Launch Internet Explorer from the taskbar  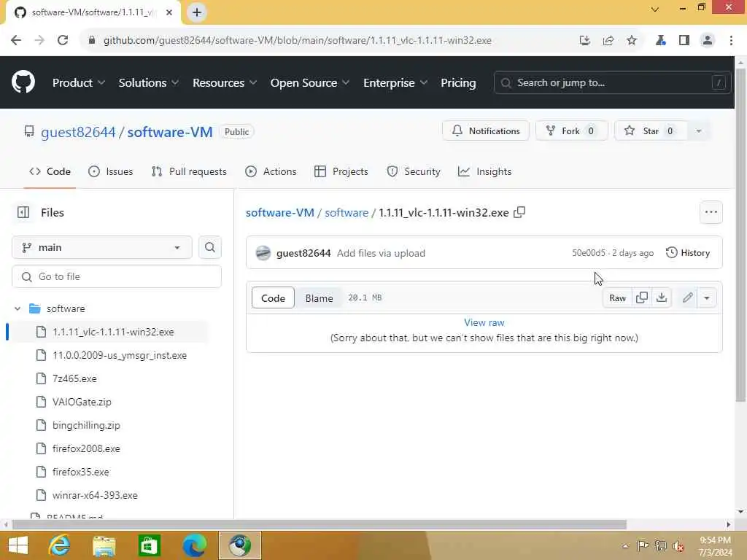pyautogui.click(x=59, y=545)
